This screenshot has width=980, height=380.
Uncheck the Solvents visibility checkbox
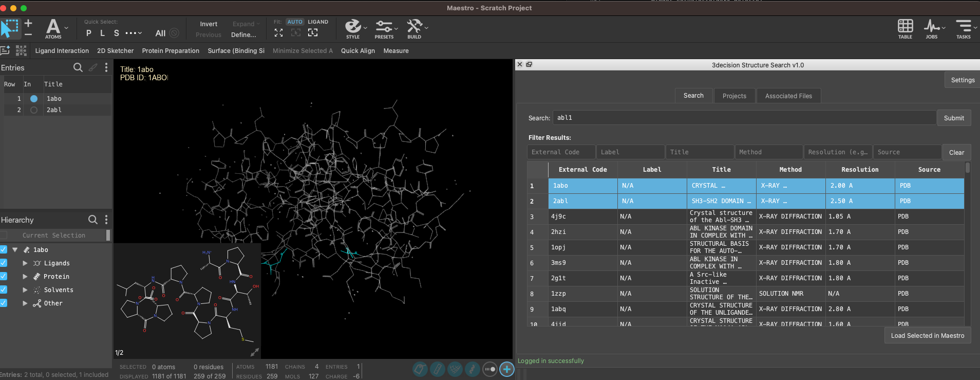(x=3, y=289)
